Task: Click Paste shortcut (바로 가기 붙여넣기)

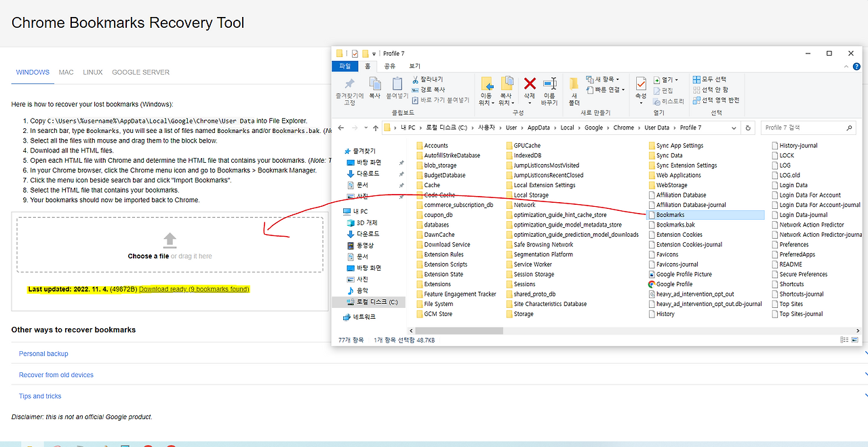Action: tap(440, 100)
